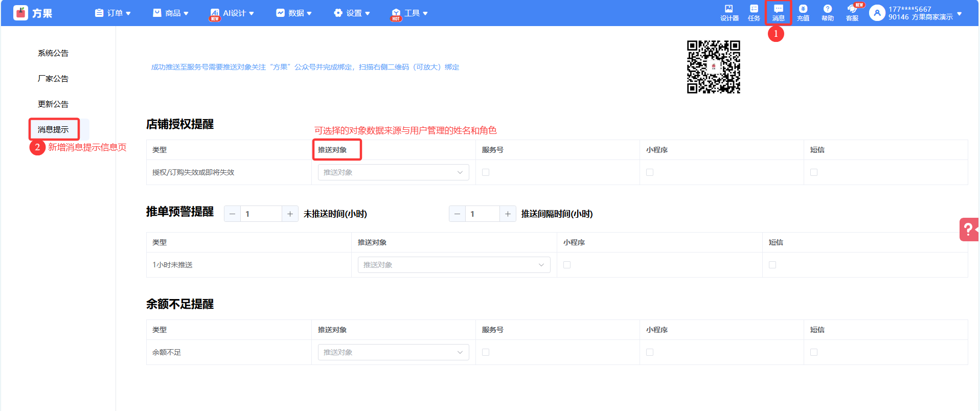Toggle 小程序 checkbox for 1小时未推送
This screenshot has width=980, height=411.
567,265
